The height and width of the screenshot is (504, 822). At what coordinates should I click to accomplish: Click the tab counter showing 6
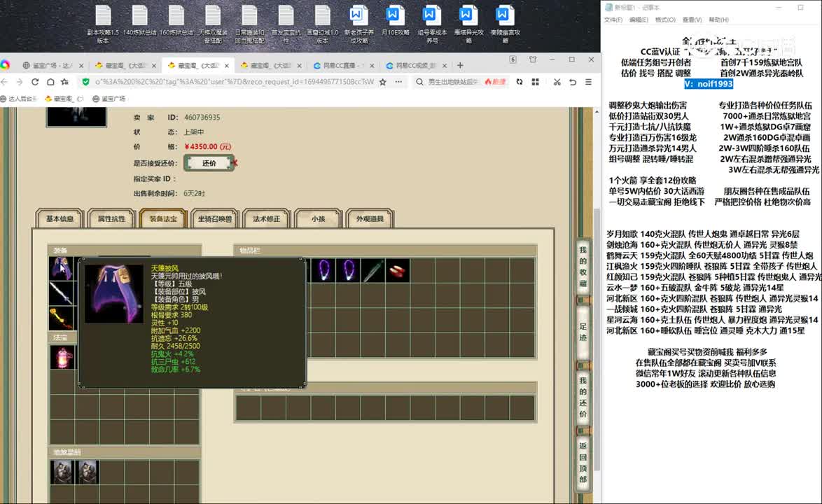(x=513, y=59)
